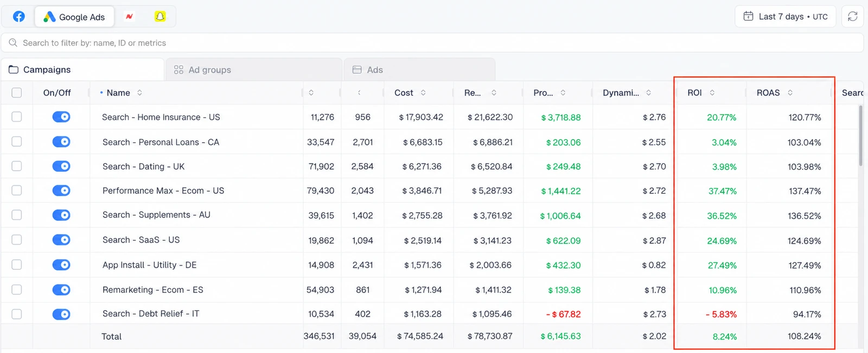Open campaign Search - SaaS - US
Screen dimensions: 868x353
tap(141, 240)
